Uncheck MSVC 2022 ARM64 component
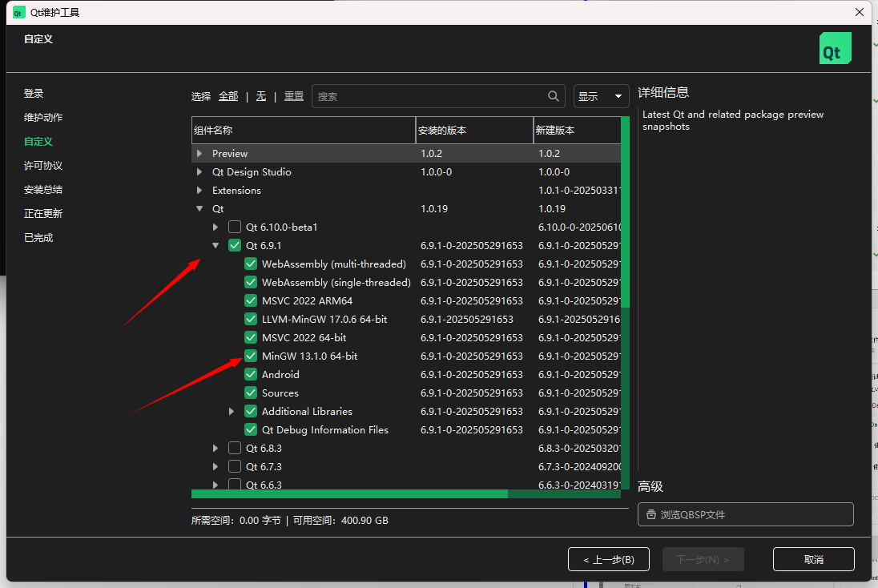The height and width of the screenshot is (588, 878). [251, 300]
